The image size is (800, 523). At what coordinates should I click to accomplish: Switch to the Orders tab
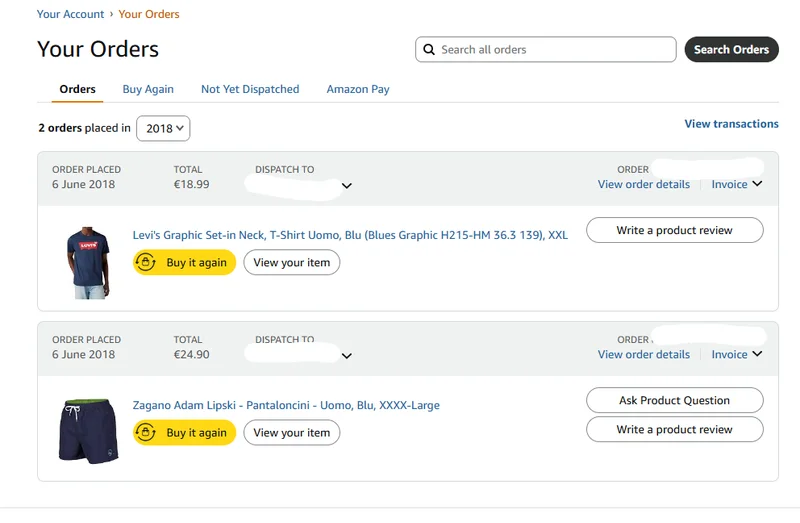click(x=78, y=89)
